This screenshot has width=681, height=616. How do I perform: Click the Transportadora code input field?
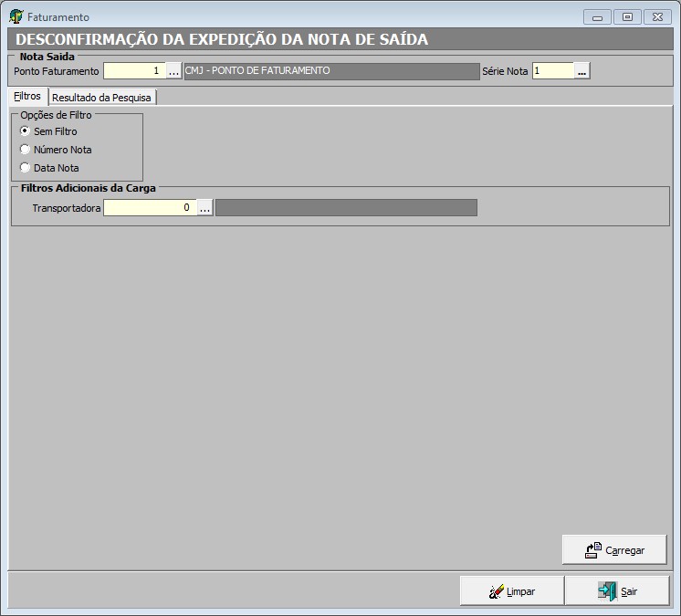[x=150, y=208]
